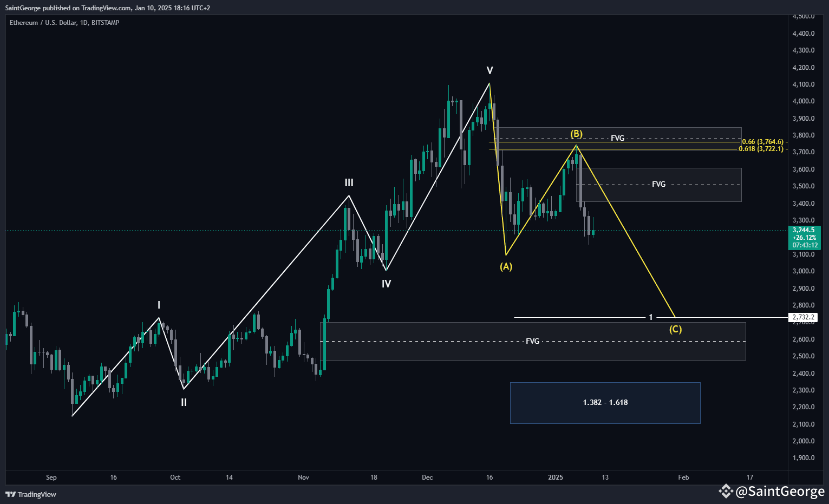Click wave label IV
829x504 pixels.
(x=386, y=284)
